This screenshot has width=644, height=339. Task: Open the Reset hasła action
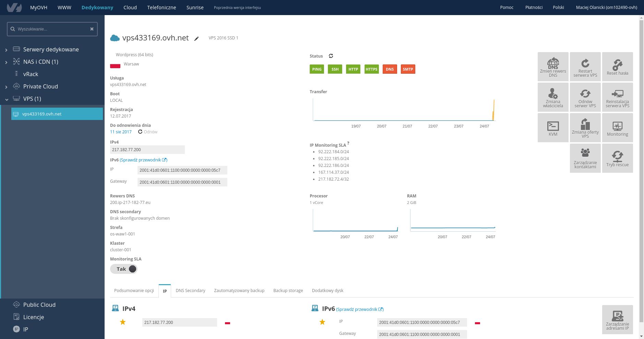617,66
